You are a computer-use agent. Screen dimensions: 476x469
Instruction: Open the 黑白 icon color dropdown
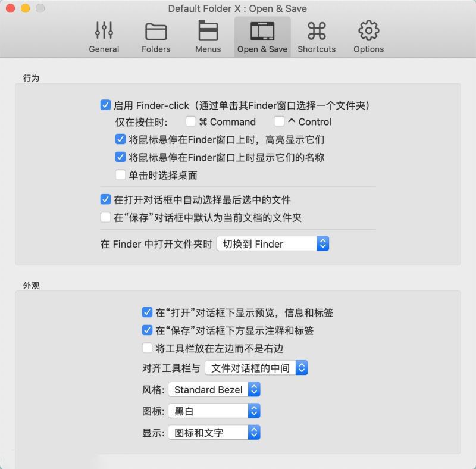214,411
